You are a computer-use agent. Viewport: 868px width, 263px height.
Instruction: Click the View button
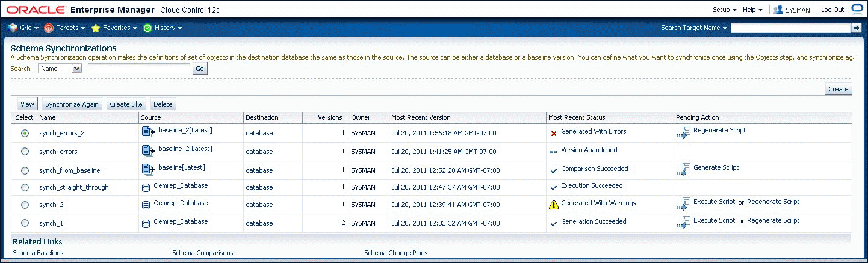tap(27, 104)
